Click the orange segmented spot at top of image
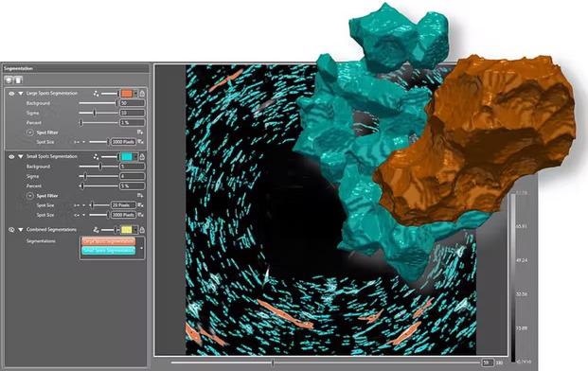This screenshot has height=371, width=588. [x=225, y=81]
